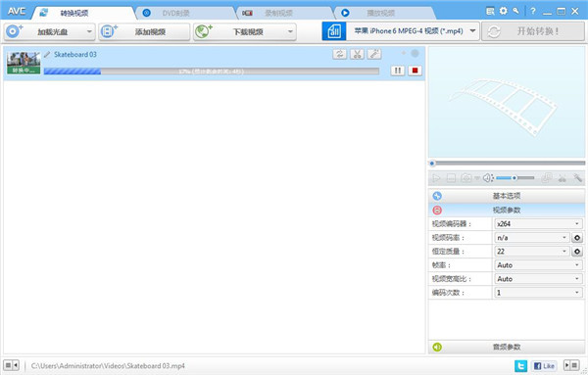
Task: Collapse the 视频参数 (Video Options) section
Action: coord(507,210)
